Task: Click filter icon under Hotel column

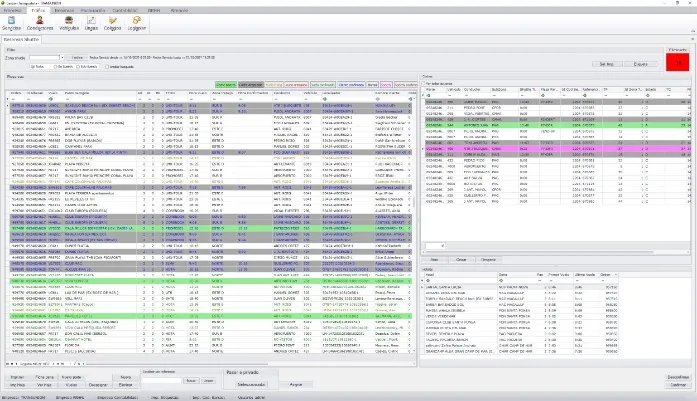Action: click(x=429, y=281)
